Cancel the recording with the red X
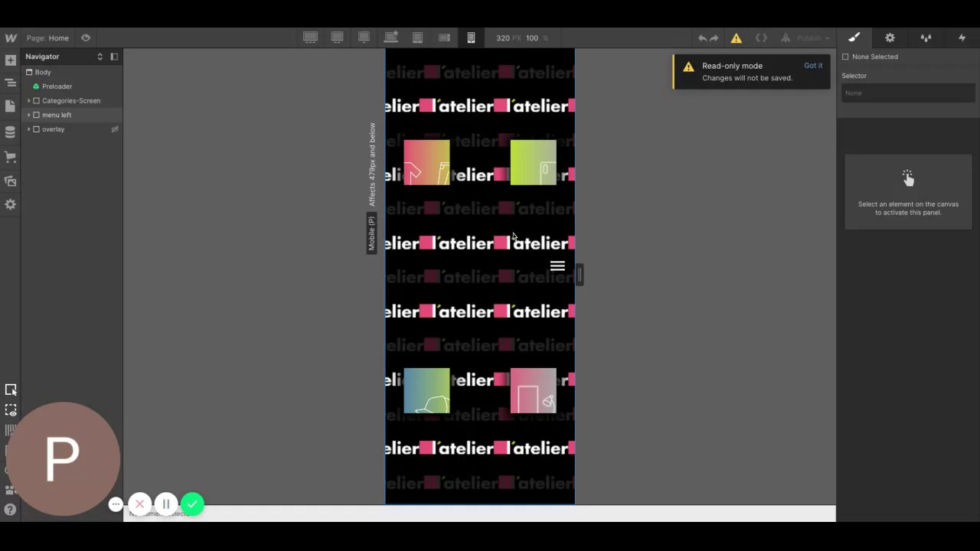 click(x=139, y=504)
